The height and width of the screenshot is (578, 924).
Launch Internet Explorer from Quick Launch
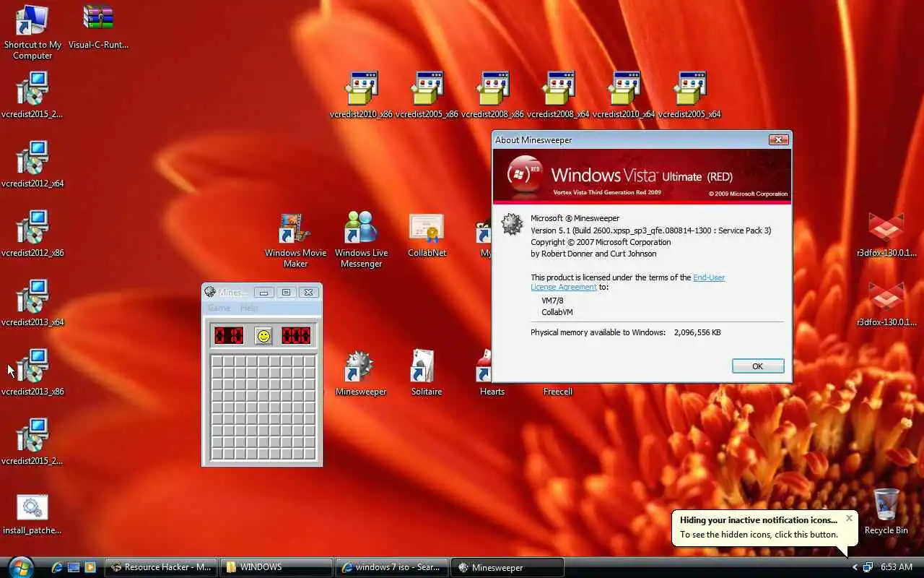(57, 567)
